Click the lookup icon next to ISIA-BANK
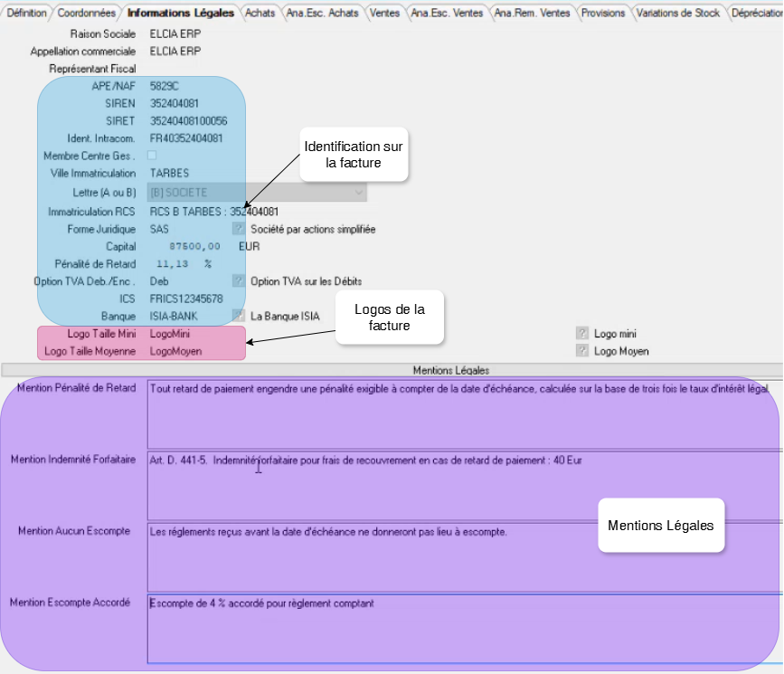Image resolution: width=784 pixels, height=674 pixels. [x=239, y=316]
